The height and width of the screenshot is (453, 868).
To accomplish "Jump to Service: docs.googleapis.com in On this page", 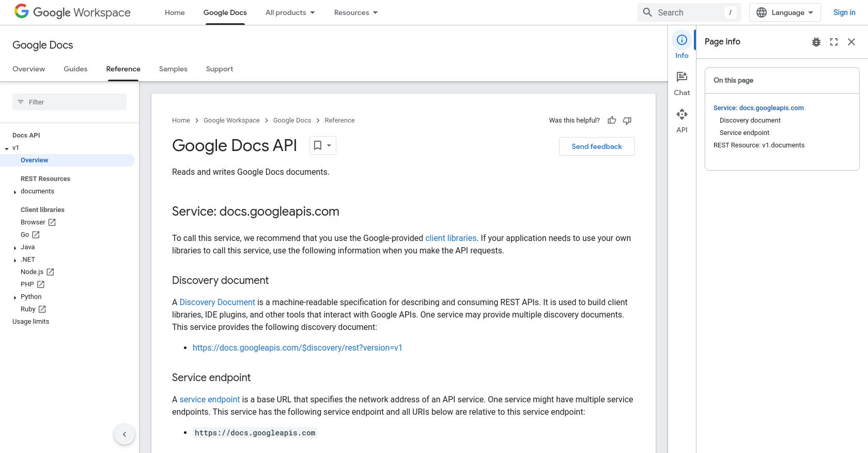I will pos(758,108).
